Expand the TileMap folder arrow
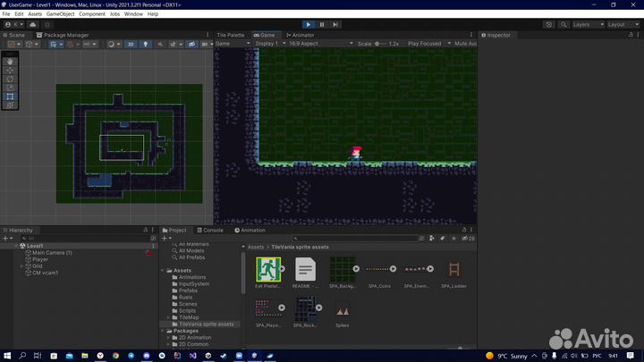This screenshot has height=362, width=644. coord(168,317)
